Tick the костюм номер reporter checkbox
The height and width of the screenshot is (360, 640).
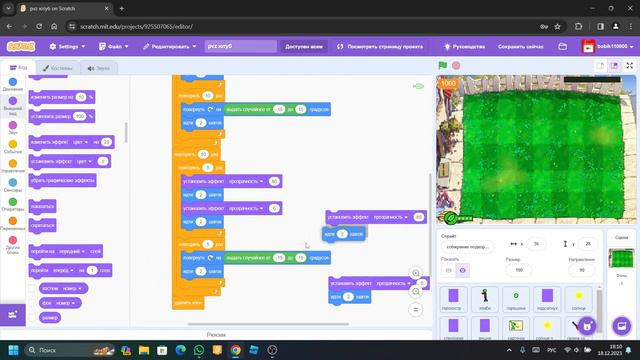[x=33, y=289]
